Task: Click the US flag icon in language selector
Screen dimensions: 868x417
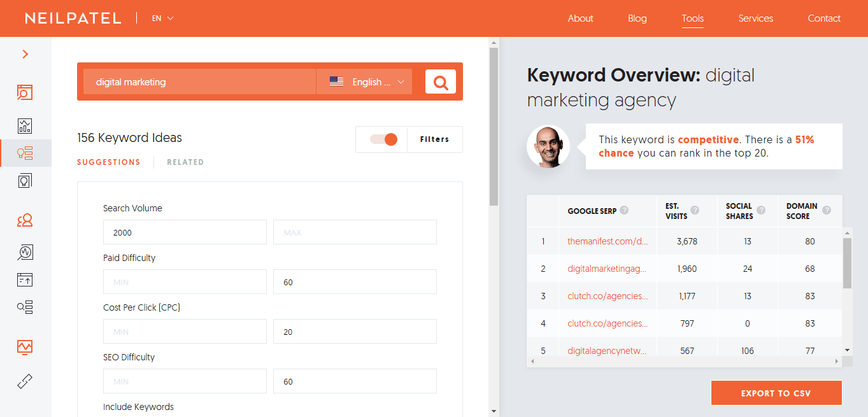Action: [x=336, y=81]
